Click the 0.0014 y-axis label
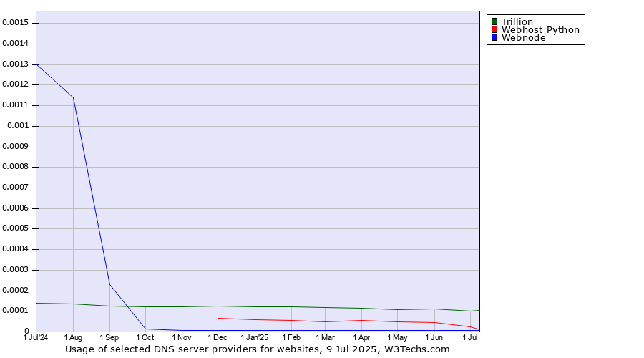 (x=15, y=43)
